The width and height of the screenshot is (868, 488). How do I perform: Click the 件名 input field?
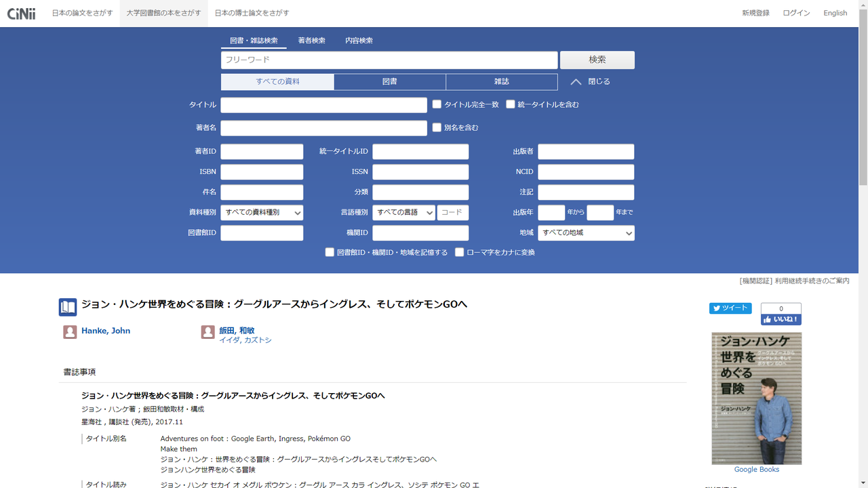[262, 192]
